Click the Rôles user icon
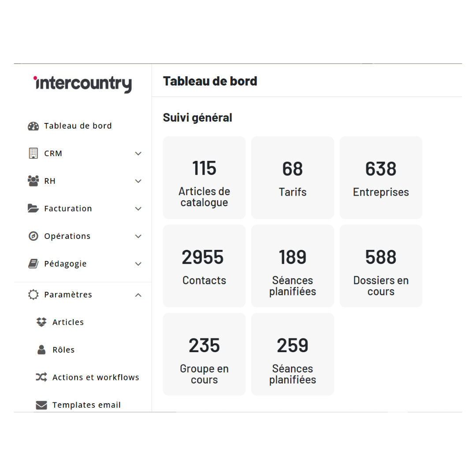 [41, 350]
